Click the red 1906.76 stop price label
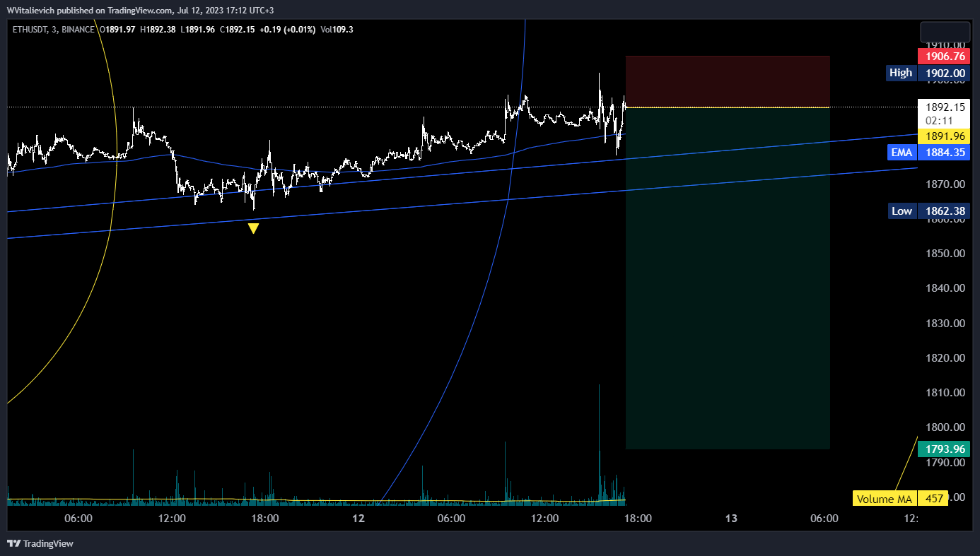 click(x=943, y=56)
